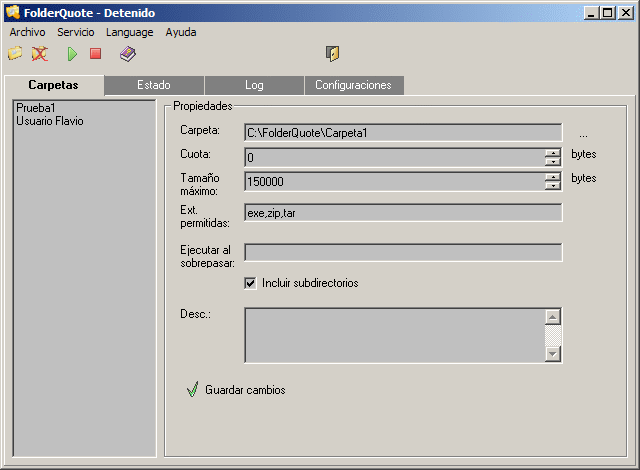Start the service with the green play icon
Screen dimensions: 640x470
click(72, 54)
